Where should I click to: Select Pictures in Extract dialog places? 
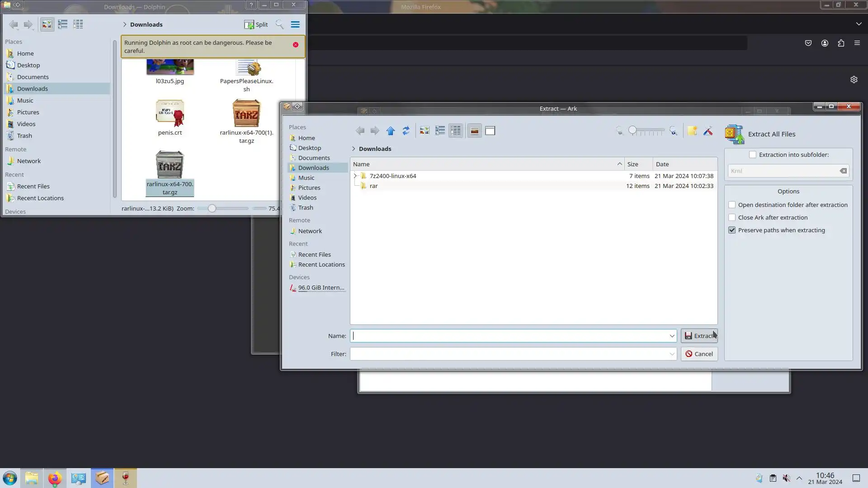[309, 188]
